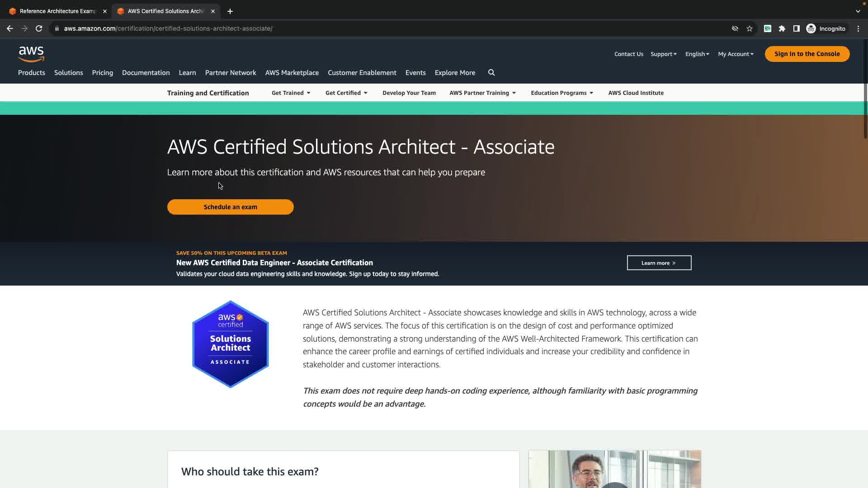The width and height of the screenshot is (868, 488).
Task: Expand the Get Certified dropdown
Action: tap(346, 93)
